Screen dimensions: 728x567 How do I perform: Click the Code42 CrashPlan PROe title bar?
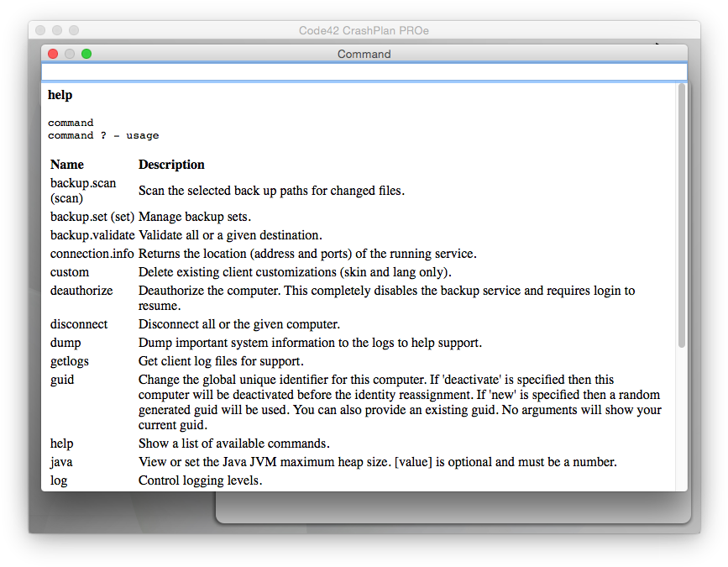click(364, 29)
